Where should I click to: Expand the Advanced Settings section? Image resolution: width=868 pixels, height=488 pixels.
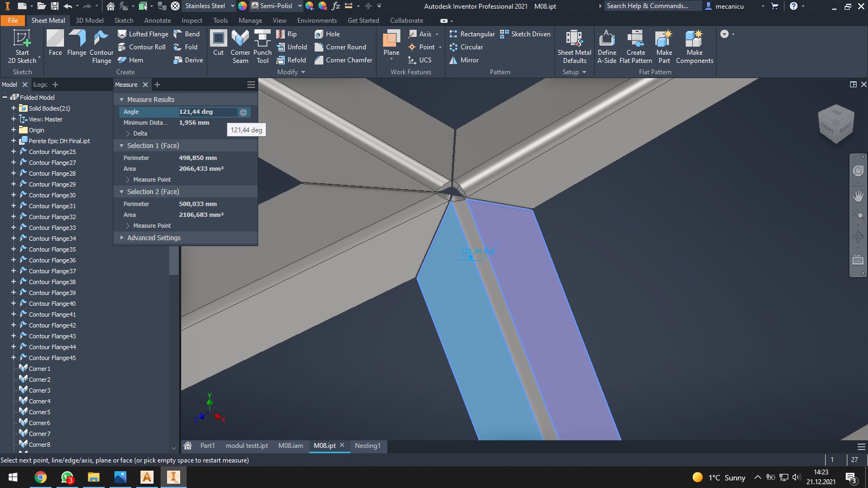pos(122,238)
